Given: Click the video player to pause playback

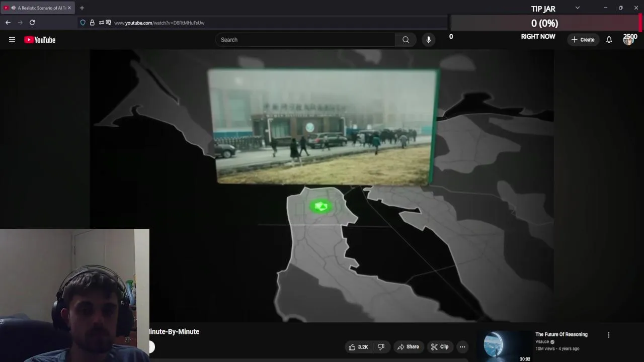Looking at the screenshot, I should tap(322, 186).
